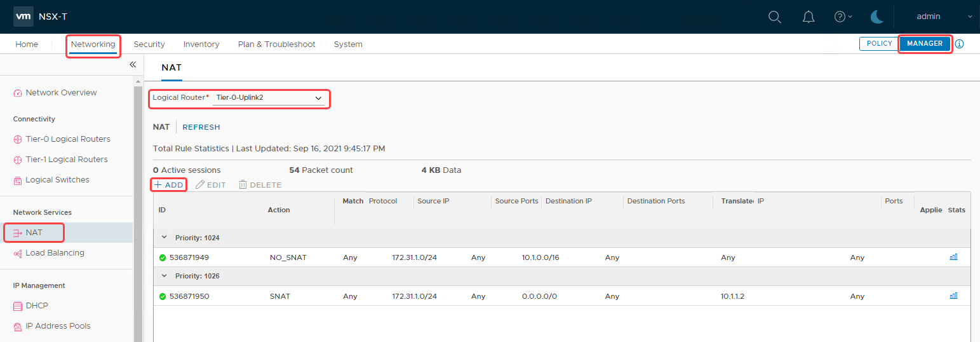Select the NAT page tab
The image size is (980, 342).
[171, 67]
